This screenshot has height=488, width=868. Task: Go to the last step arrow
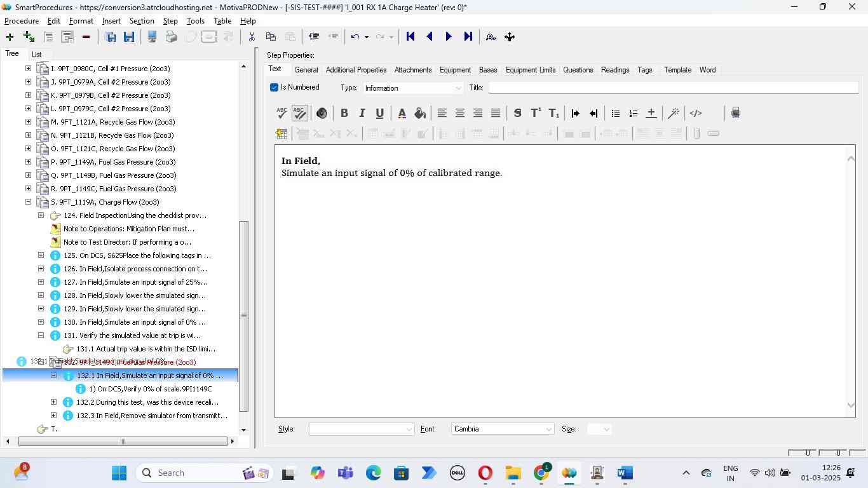pyautogui.click(x=468, y=37)
